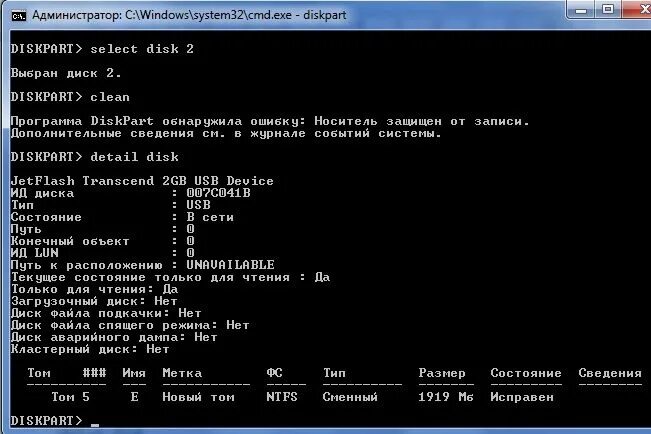Click the error text 'Носитель защищен от записи.'
Viewport: 651px width, 434px height.
pos(422,121)
